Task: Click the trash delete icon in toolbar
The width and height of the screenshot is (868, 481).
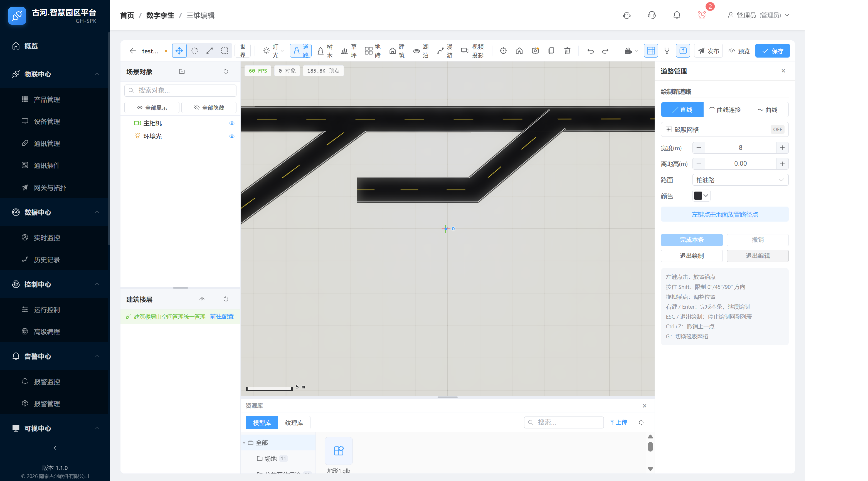Action: tap(567, 51)
